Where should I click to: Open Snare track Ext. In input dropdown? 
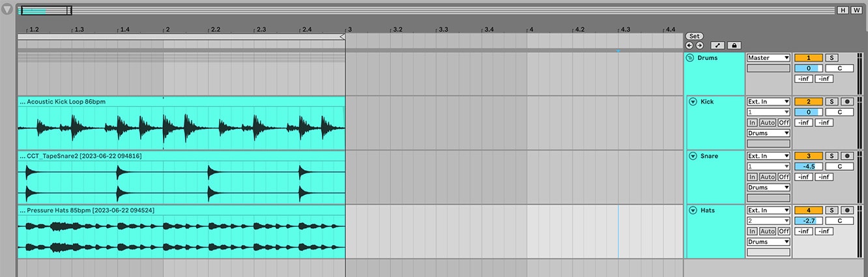(769, 156)
